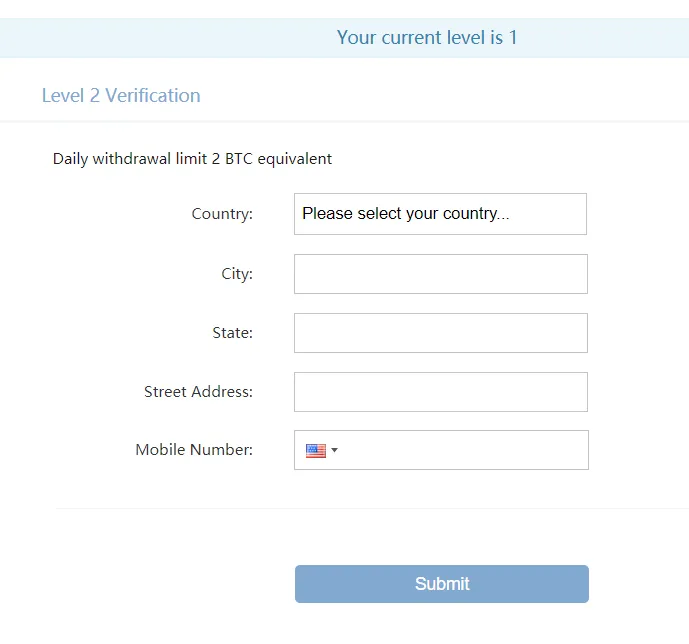Click the 'Your current level is 1' banner

point(344,38)
